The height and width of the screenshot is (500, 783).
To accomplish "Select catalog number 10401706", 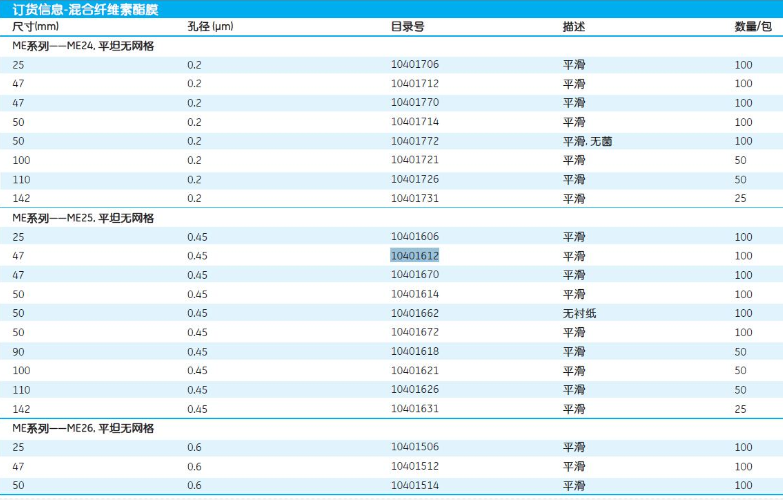I will pyautogui.click(x=414, y=65).
